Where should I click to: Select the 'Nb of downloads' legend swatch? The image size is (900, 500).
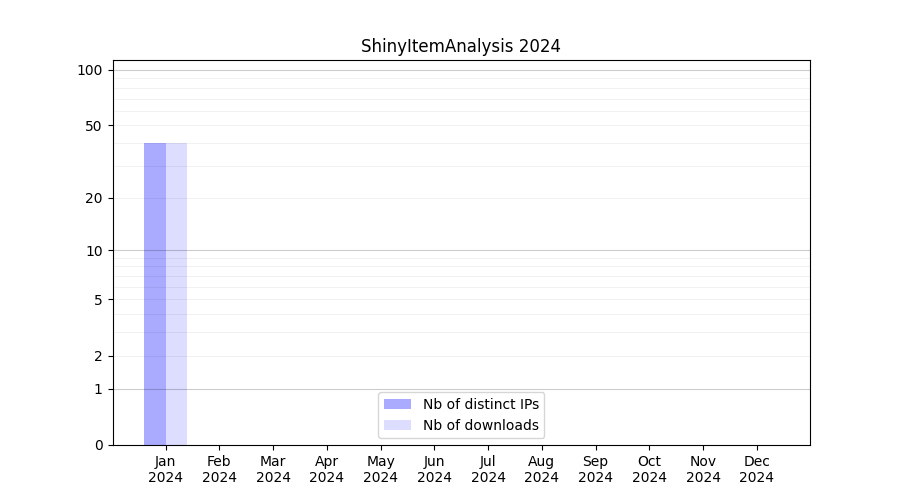click(397, 425)
